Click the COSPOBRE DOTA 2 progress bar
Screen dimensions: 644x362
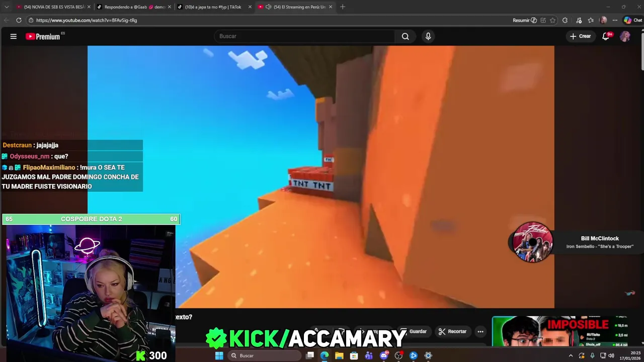pyautogui.click(x=91, y=219)
